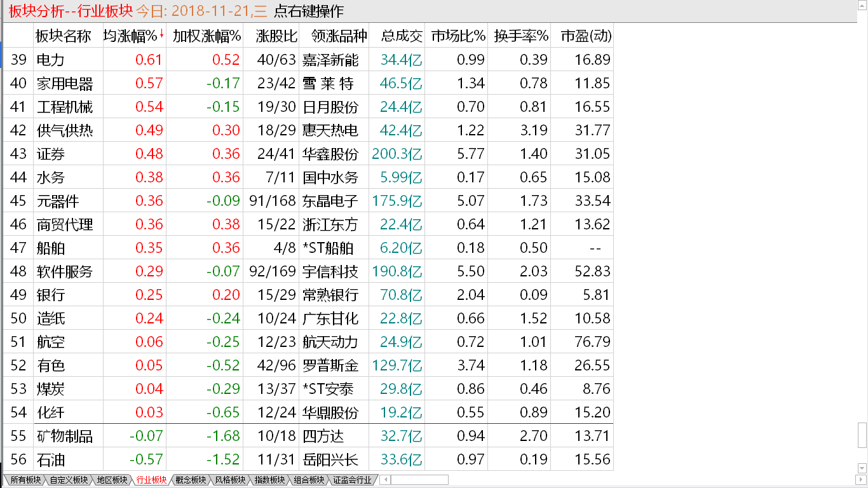
Task: Select the 地区板块 tab
Action: [x=112, y=480]
